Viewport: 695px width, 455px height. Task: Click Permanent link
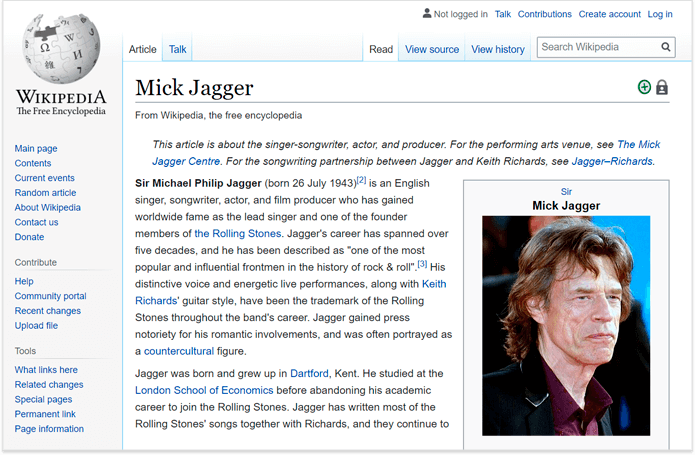click(x=45, y=414)
